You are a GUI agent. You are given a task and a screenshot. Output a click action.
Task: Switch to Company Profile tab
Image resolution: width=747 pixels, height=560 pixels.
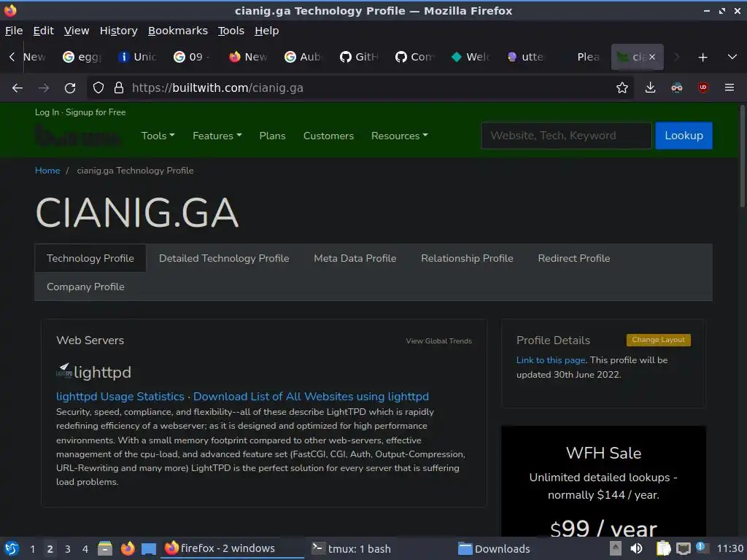coord(85,287)
